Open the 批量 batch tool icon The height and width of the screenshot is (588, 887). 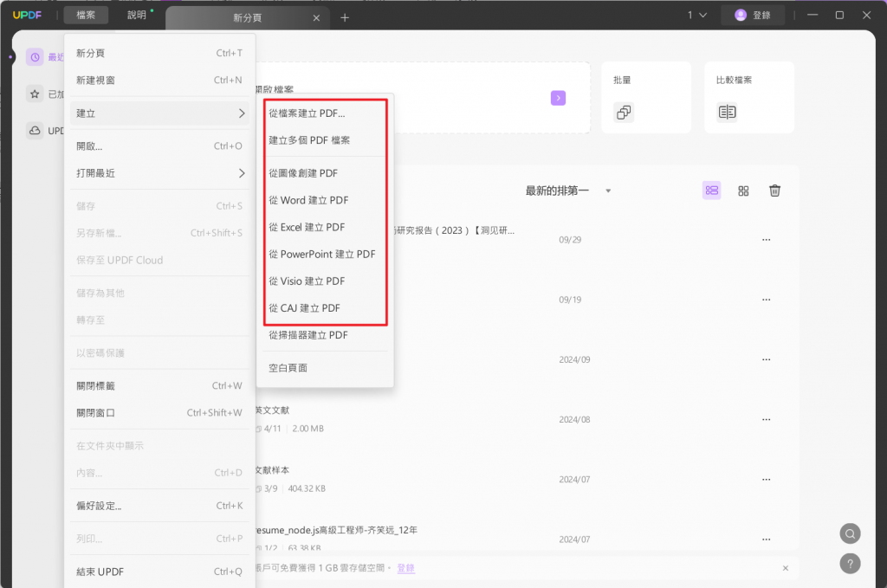pos(624,112)
